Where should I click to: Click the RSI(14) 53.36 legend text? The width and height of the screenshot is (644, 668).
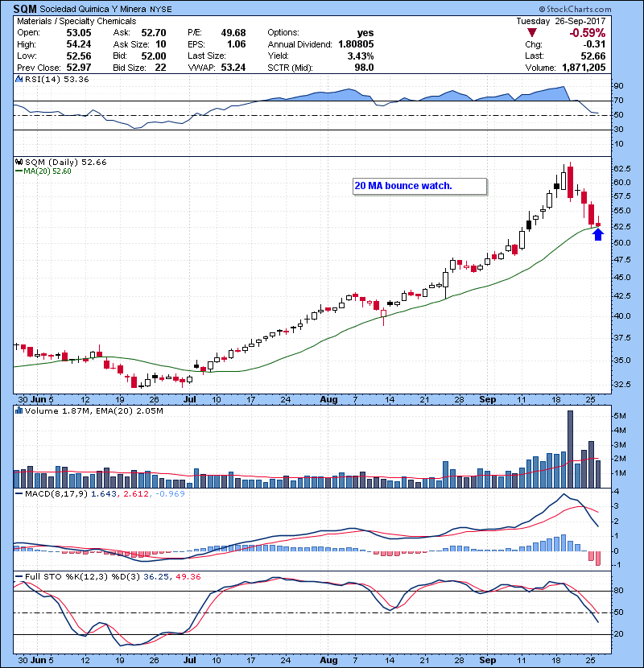56,79
